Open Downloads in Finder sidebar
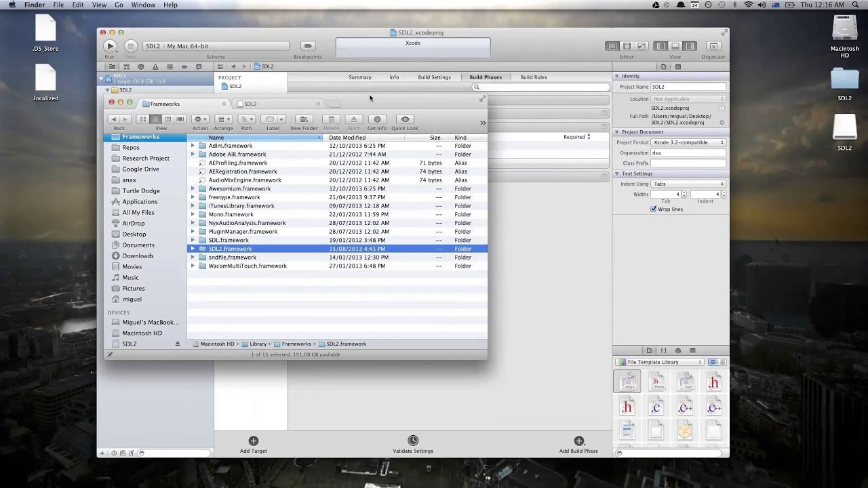This screenshot has width=868, height=488. tap(138, 256)
